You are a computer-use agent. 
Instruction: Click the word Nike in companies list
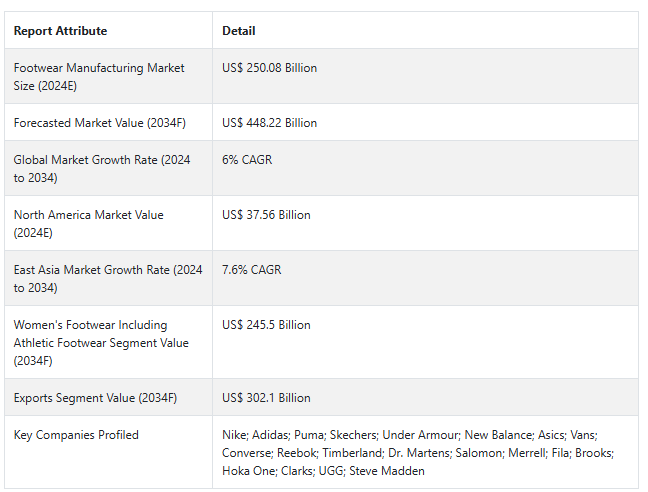234,435
